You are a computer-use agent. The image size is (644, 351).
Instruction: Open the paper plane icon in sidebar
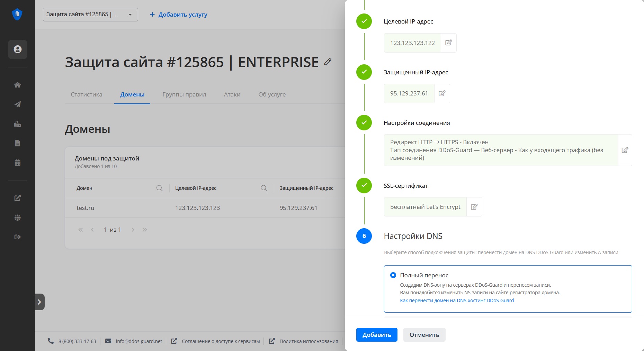click(x=18, y=104)
